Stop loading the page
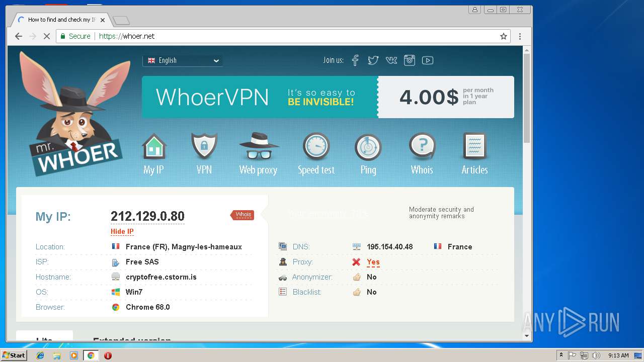 pyautogui.click(x=46, y=36)
